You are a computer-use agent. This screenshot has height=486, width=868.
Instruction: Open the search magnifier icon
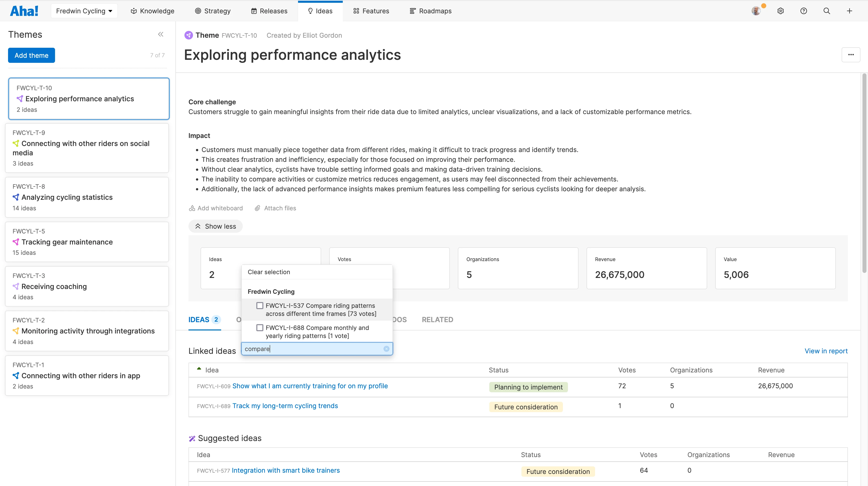(x=827, y=11)
